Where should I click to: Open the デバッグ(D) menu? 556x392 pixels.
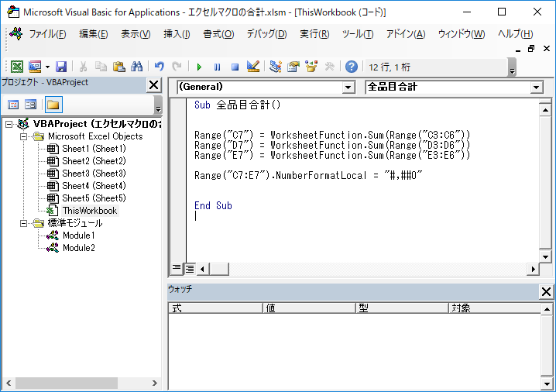266,34
